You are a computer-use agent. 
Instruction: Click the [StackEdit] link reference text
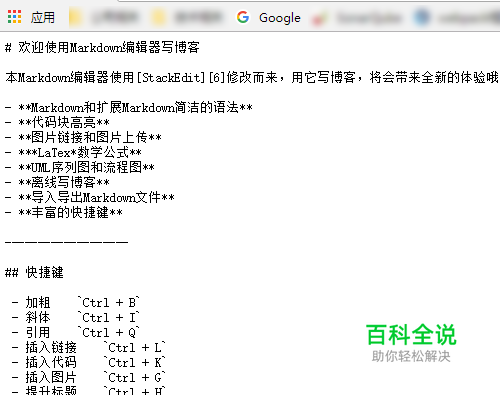click(171, 78)
